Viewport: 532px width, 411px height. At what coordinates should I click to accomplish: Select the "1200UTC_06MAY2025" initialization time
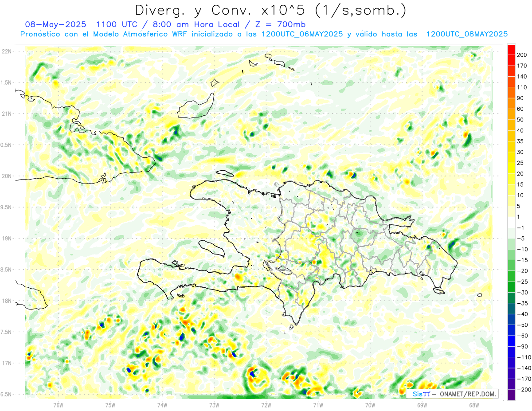tap(302, 34)
